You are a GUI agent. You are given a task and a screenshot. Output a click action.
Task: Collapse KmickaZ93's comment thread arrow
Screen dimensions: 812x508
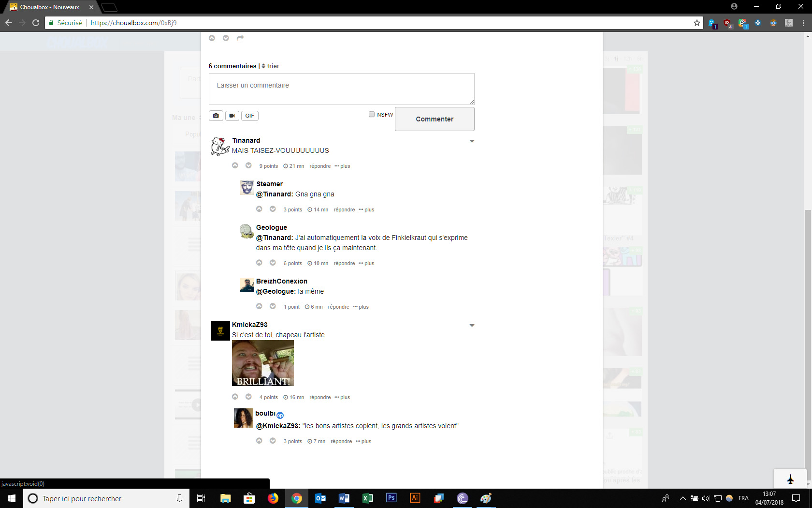(472, 326)
